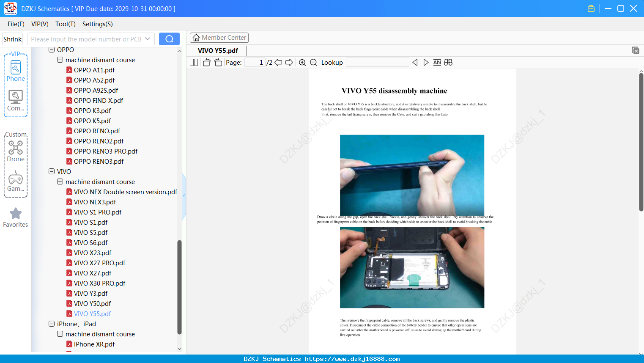Viewport: 644px width, 363px height.
Task: Open VIVO X27 PRO.pdf
Action: pos(100,263)
